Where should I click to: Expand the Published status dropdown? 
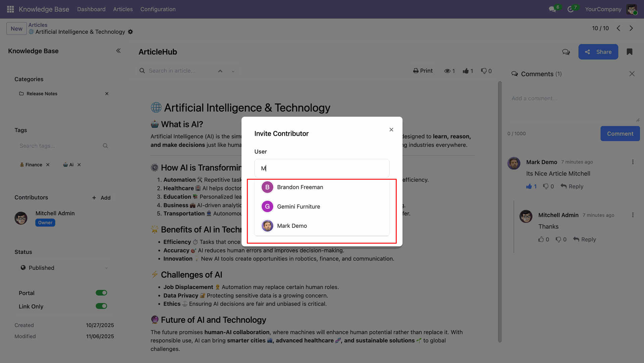click(x=64, y=268)
